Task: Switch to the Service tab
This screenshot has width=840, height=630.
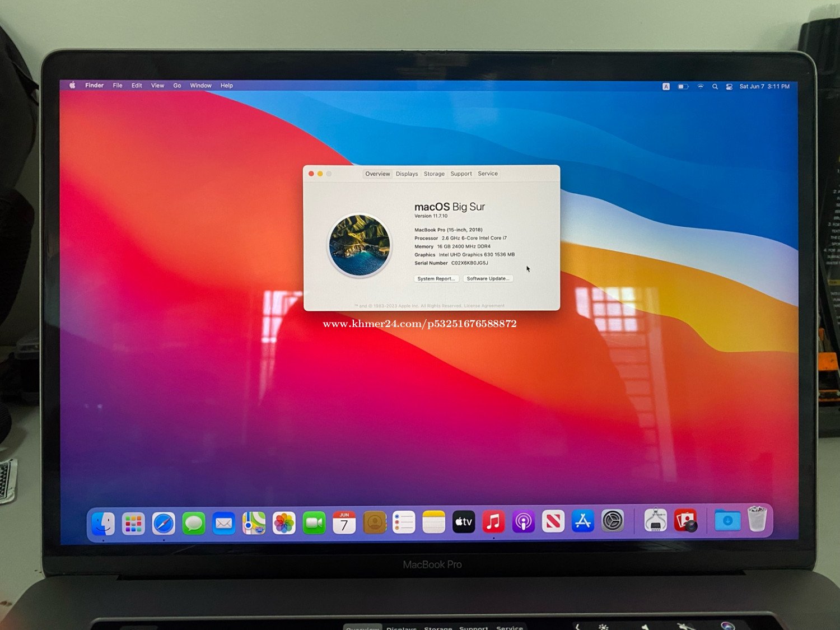Action: coord(488,174)
